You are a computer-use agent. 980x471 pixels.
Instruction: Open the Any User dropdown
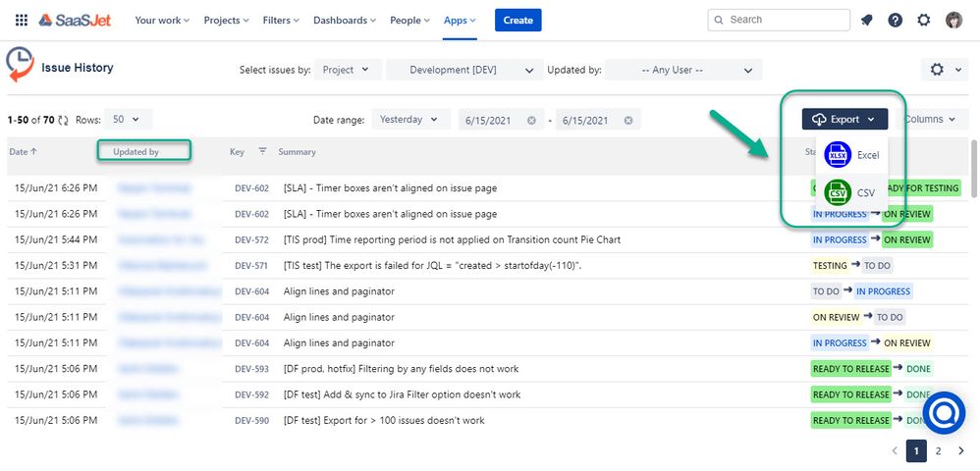click(x=683, y=70)
